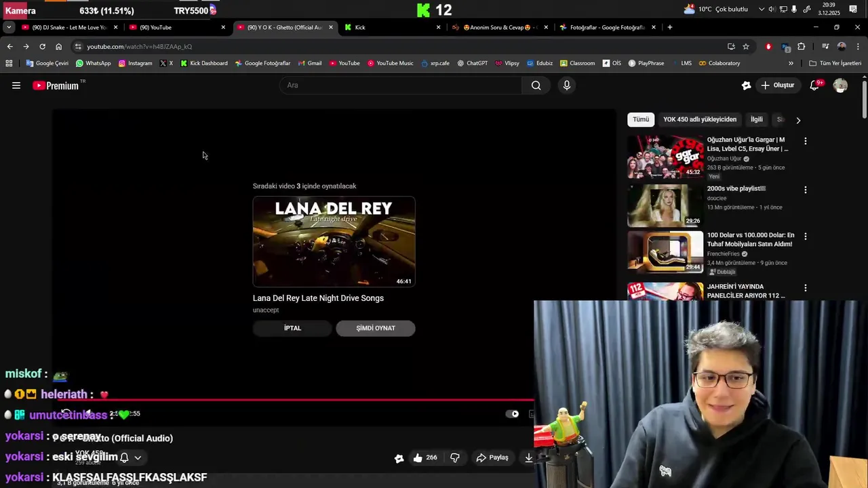This screenshot has height=488, width=868.
Task: Select YOK 450 adlı yükleyiciden chip
Action: tap(700, 119)
